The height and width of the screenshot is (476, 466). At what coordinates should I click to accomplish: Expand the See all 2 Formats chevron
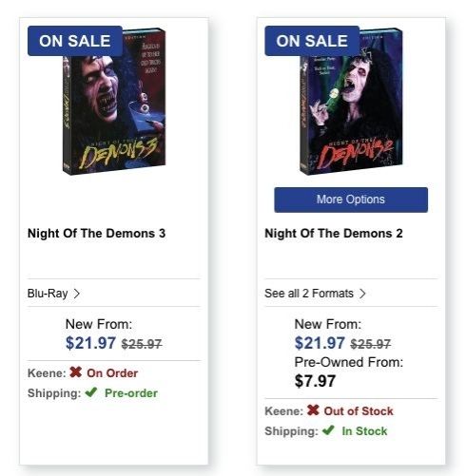coord(362,294)
